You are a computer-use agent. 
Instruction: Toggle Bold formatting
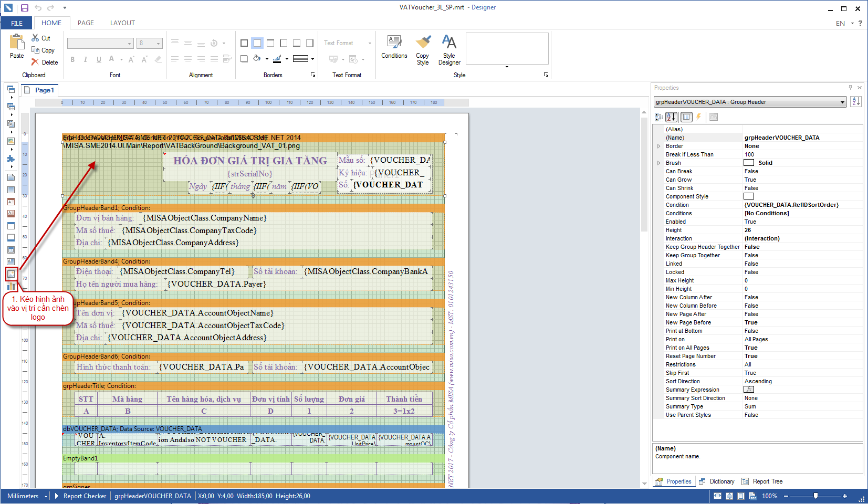pyautogui.click(x=72, y=59)
